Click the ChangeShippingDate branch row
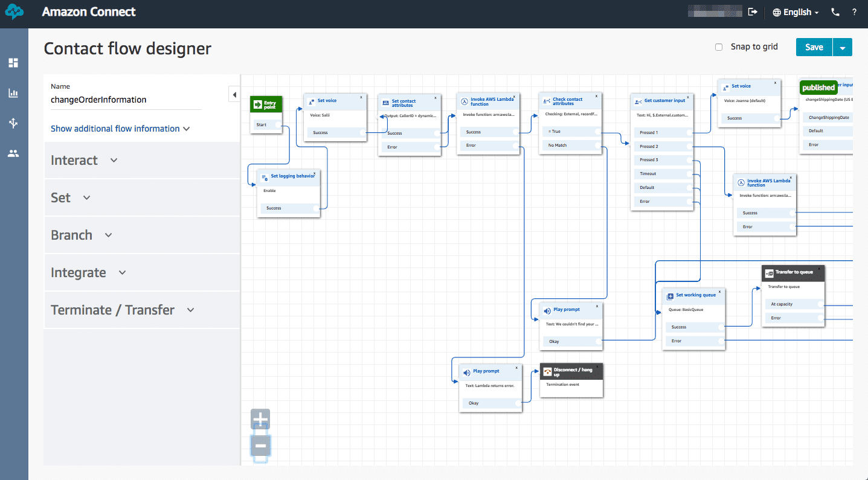Screen dimensions: 868x480 pos(827,117)
